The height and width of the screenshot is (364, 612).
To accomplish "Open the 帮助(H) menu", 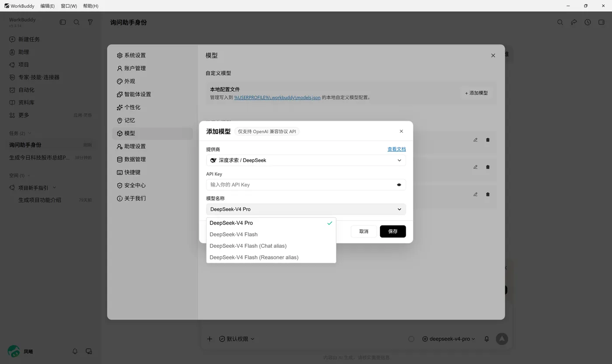I will (x=90, y=6).
